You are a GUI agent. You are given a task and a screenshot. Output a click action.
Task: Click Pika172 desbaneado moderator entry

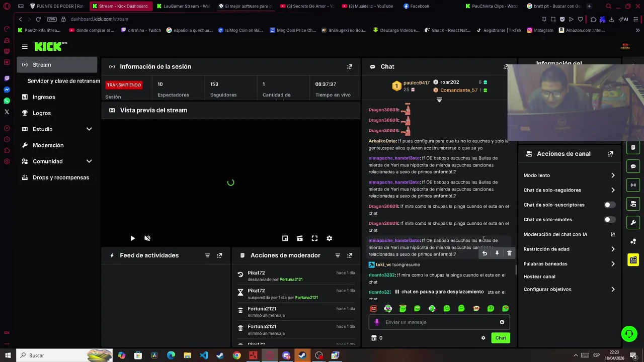tap(296, 276)
